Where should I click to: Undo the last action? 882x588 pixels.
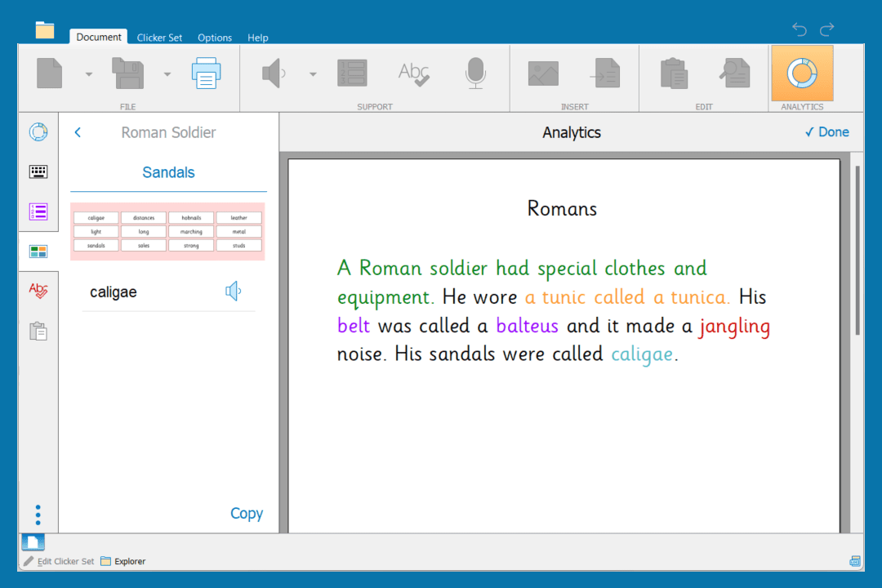point(800,29)
